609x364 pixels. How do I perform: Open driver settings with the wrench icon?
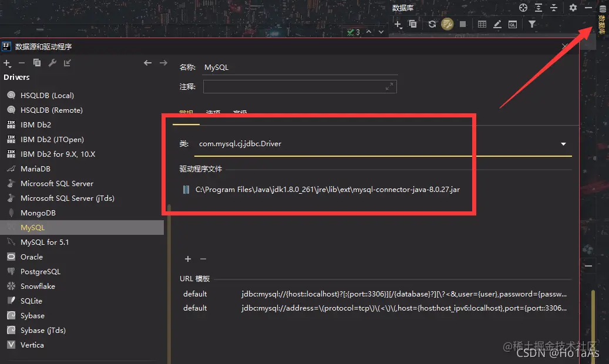tap(52, 63)
